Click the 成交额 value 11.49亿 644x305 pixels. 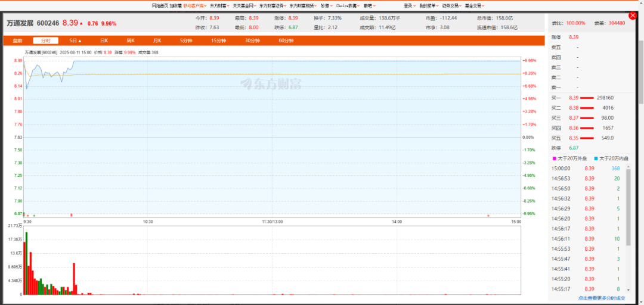point(386,27)
